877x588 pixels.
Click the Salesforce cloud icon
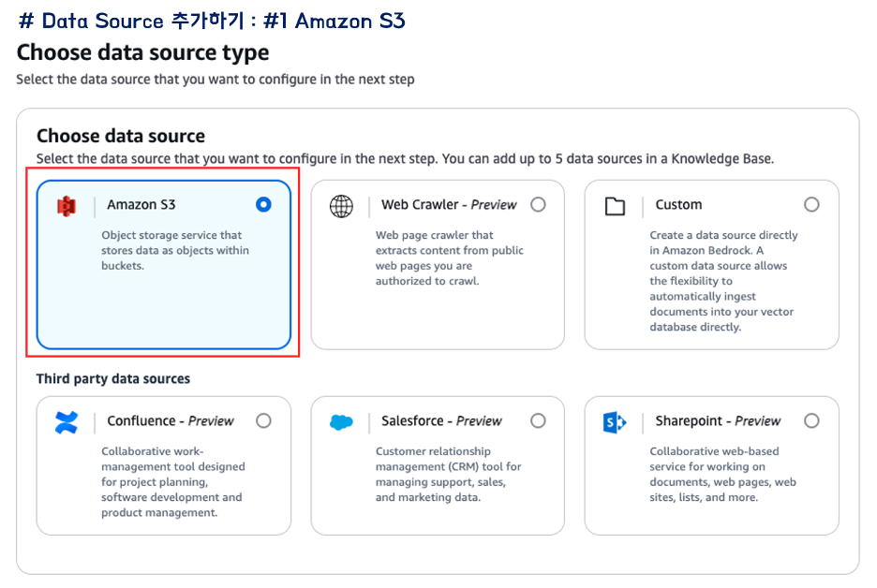point(341,422)
